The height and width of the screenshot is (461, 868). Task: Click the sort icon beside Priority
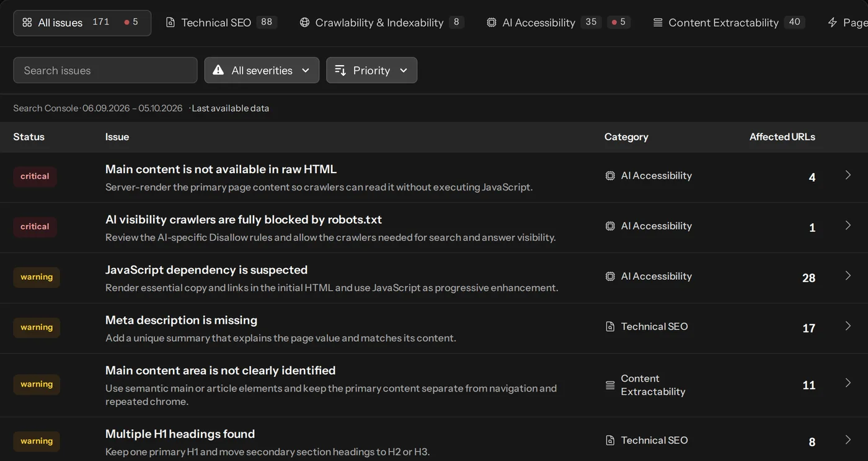tap(340, 70)
